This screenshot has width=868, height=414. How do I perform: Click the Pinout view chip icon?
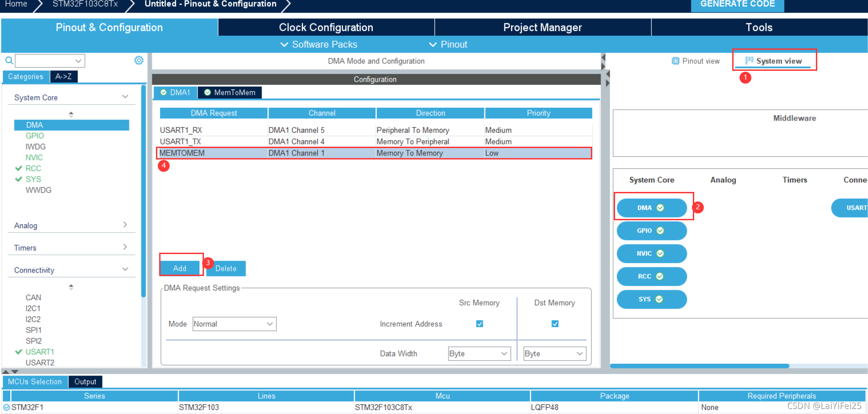[x=675, y=61]
